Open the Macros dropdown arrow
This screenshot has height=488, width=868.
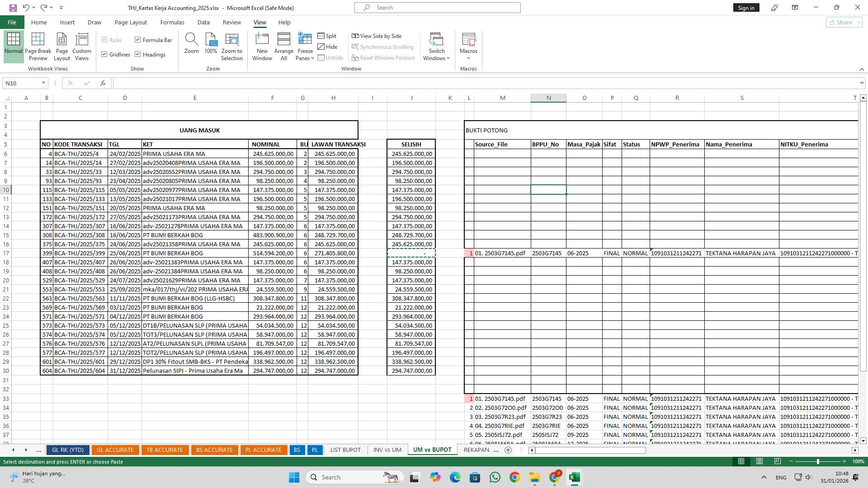tap(468, 58)
